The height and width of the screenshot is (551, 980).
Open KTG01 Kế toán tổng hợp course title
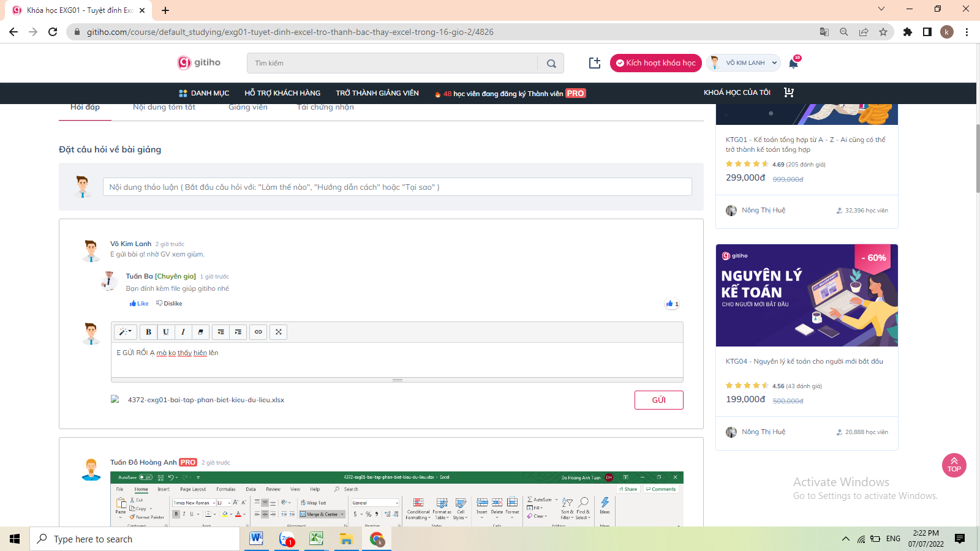805,144
